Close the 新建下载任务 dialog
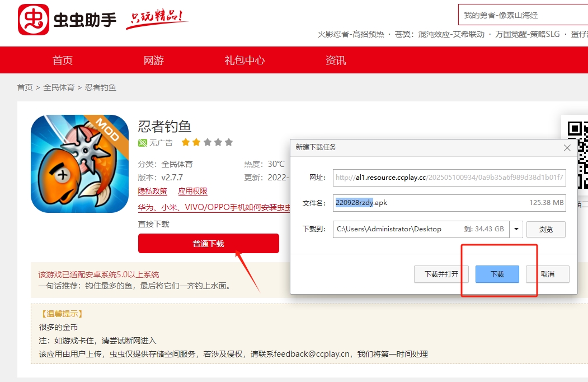Viewport: 588px width, 382px height. click(x=567, y=148)
